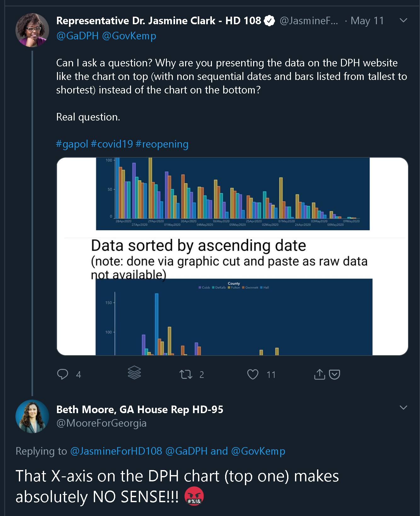The image size is (420, 516).
Task: Retweet Jasmine Clark's chart tweet
Action: [x=186, y=374]
